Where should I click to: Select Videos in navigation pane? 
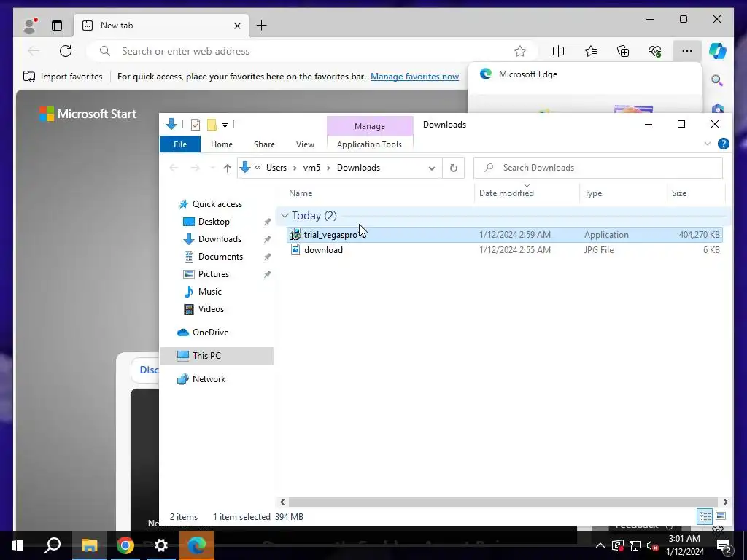click(211, 309)
